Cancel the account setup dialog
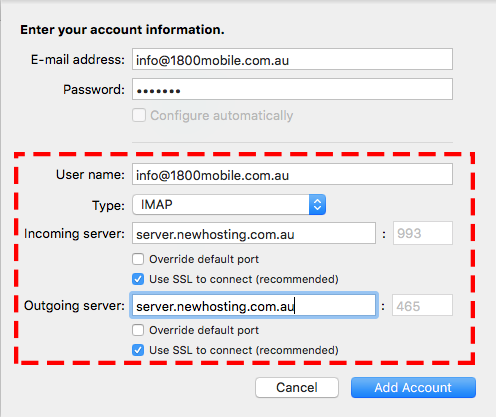 coord(297,387)
